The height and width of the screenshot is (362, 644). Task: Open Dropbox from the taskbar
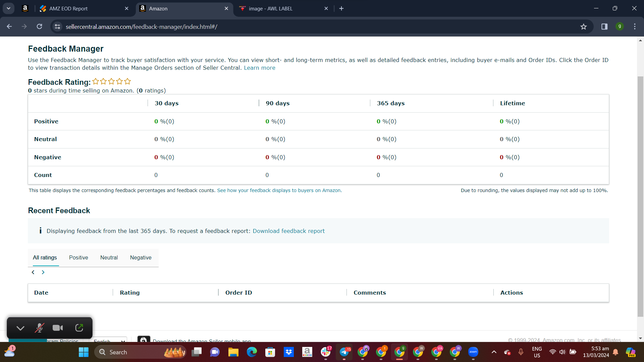point(288,352)
